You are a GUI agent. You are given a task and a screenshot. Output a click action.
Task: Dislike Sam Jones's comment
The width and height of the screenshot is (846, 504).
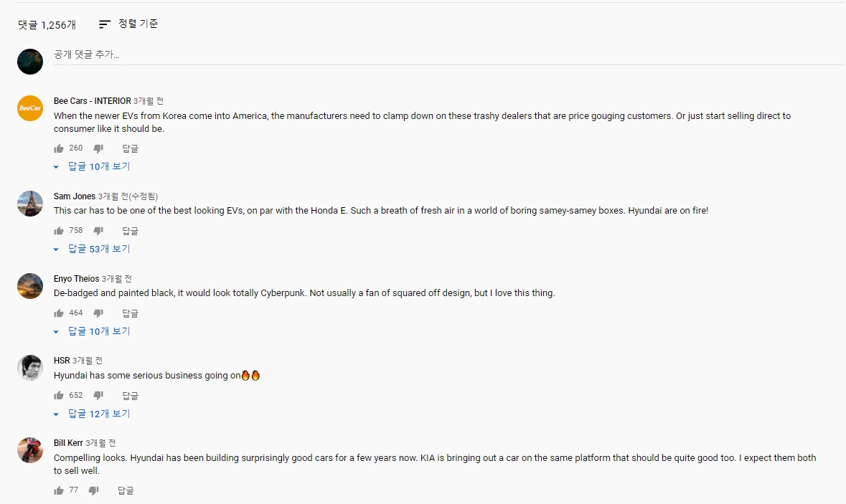pos(98,231)
